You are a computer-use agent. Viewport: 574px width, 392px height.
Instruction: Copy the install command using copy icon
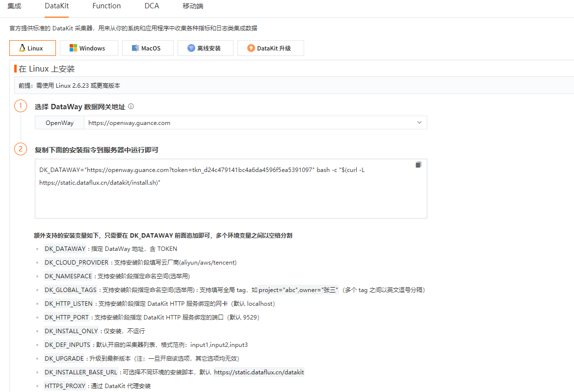point(418,165)
